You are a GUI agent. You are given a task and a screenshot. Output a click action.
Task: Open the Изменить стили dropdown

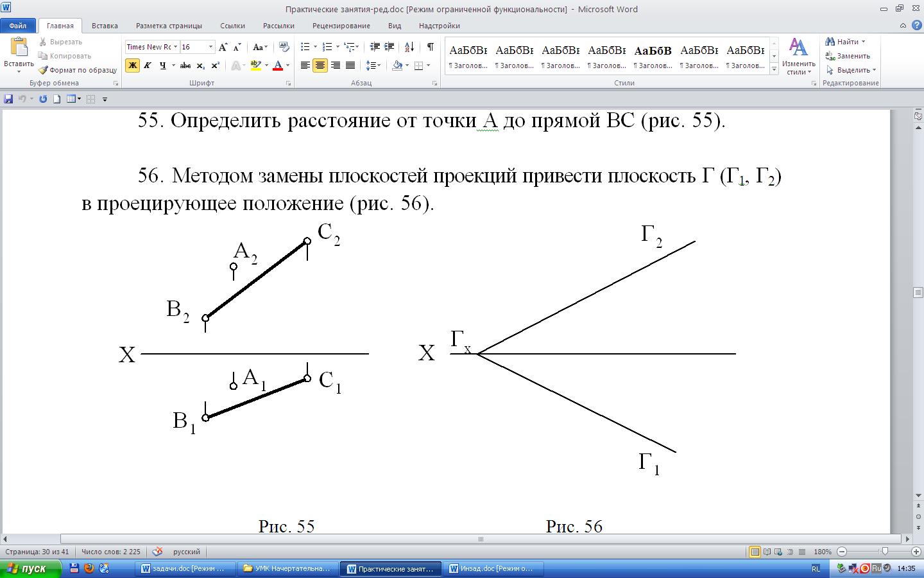pyautogui.click(x=798, y=57)
